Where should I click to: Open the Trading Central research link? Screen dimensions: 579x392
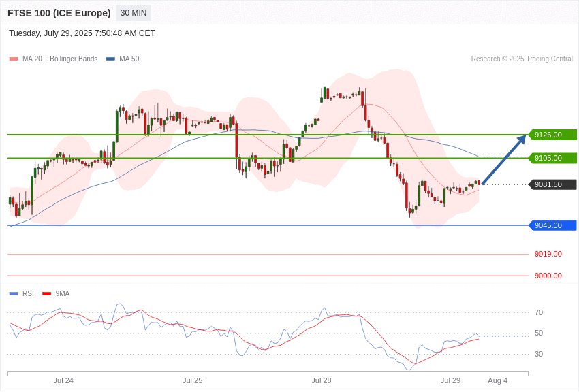point(522,59)
